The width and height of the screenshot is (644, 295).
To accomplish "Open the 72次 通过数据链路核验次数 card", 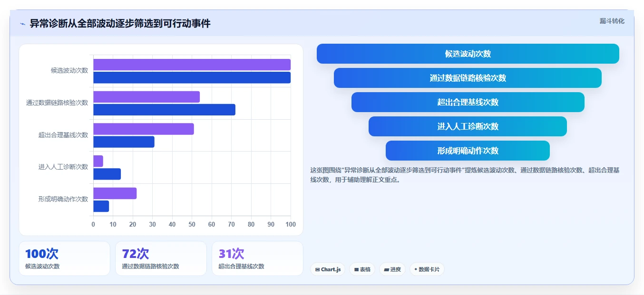I will coord(161,258).
